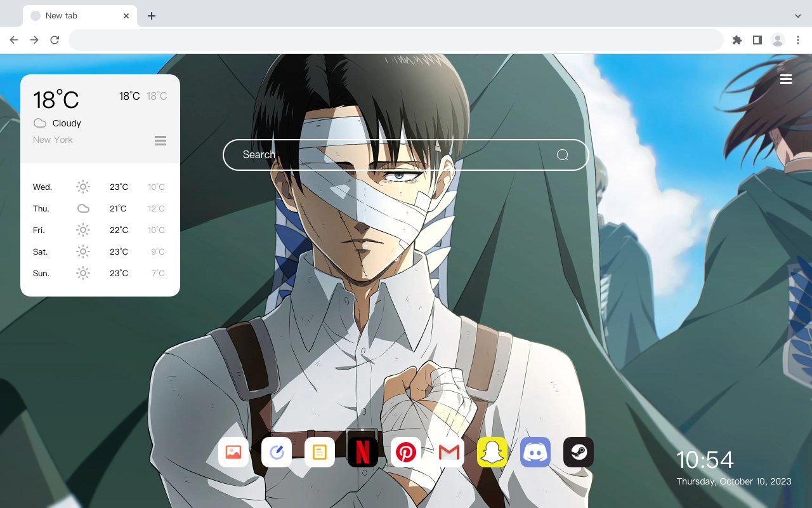Click the Fri. forecast day label
This screenshot has height=508, width=812.
click(39, 230)
